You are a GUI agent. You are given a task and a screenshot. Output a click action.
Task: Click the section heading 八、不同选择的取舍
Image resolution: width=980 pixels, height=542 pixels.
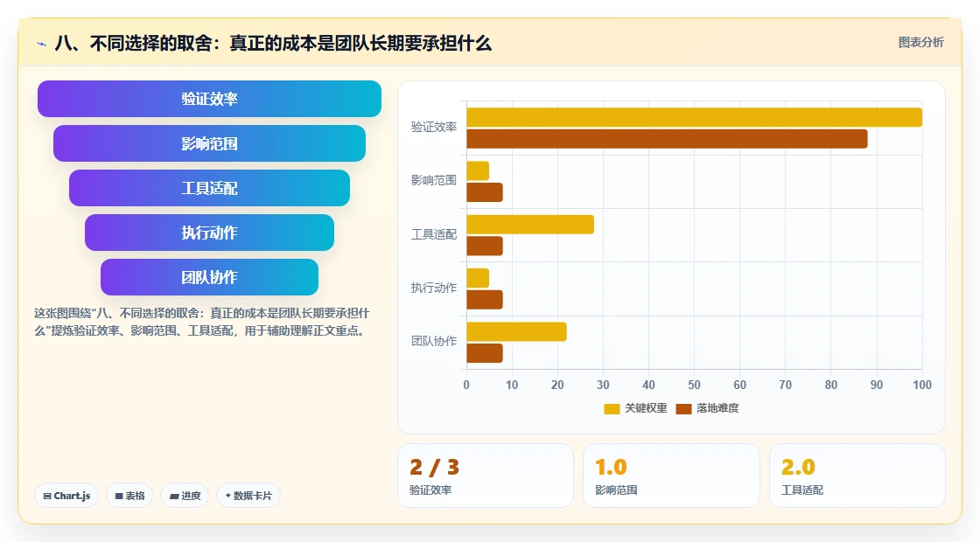[x=273, y=44]
